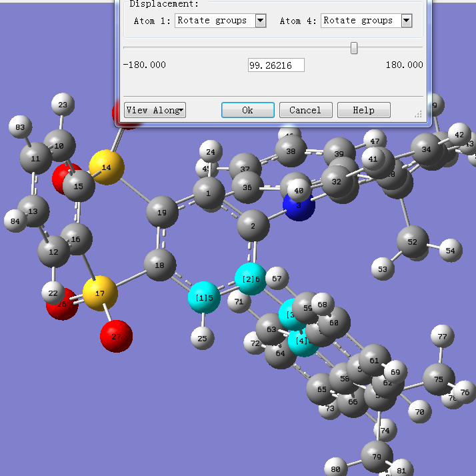Select carbon atom 15

[79, 186]
